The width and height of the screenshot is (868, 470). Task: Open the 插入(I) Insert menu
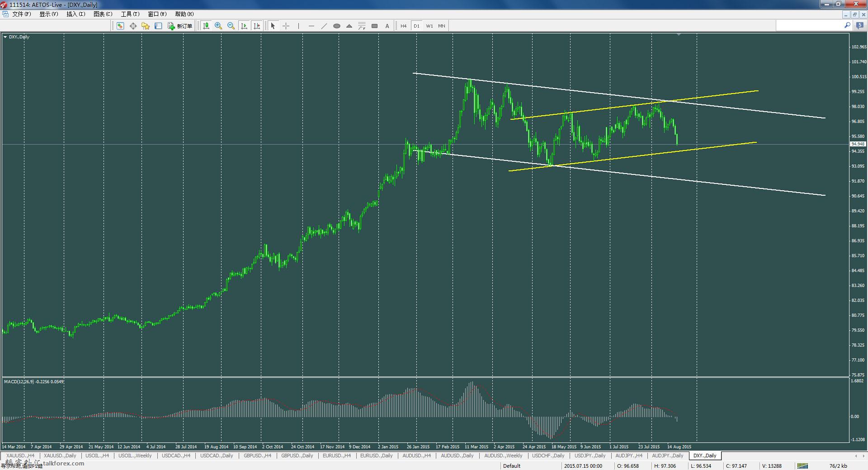(x=75, y=14)
